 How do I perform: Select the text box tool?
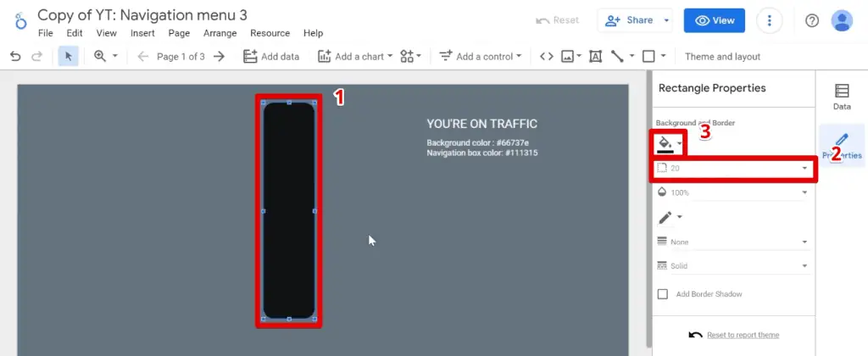pyautogui.click(x=595, y=57)
